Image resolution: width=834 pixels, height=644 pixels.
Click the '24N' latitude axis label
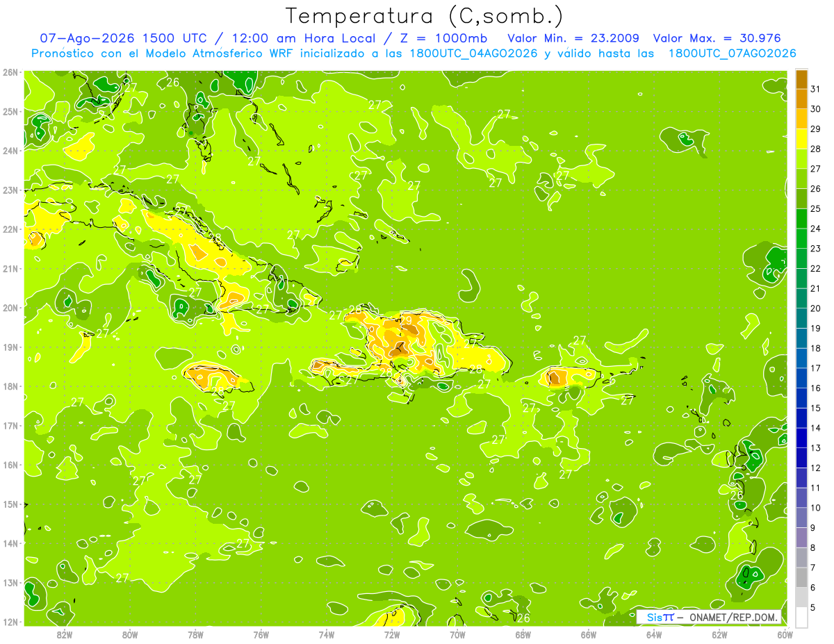[x=10, y=151]
